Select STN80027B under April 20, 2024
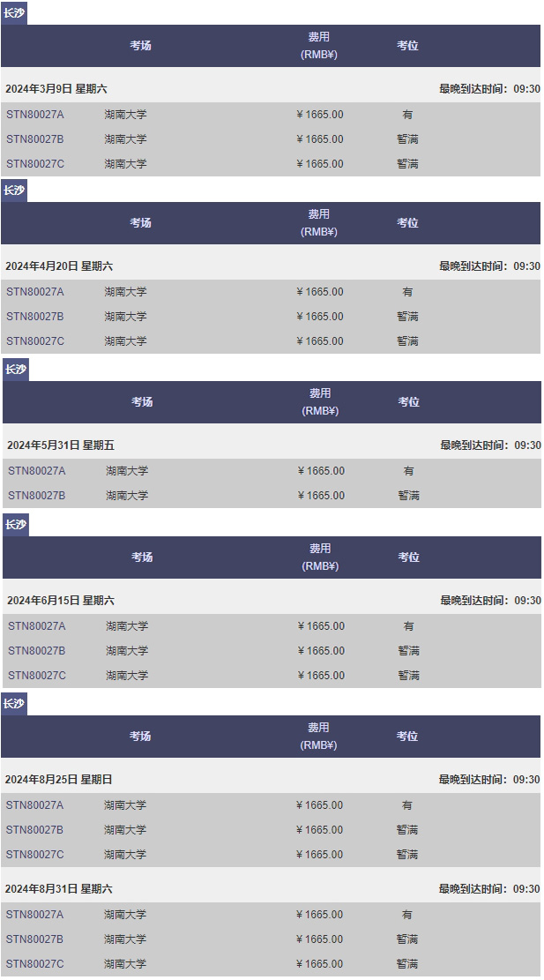 tap(35, 317)
